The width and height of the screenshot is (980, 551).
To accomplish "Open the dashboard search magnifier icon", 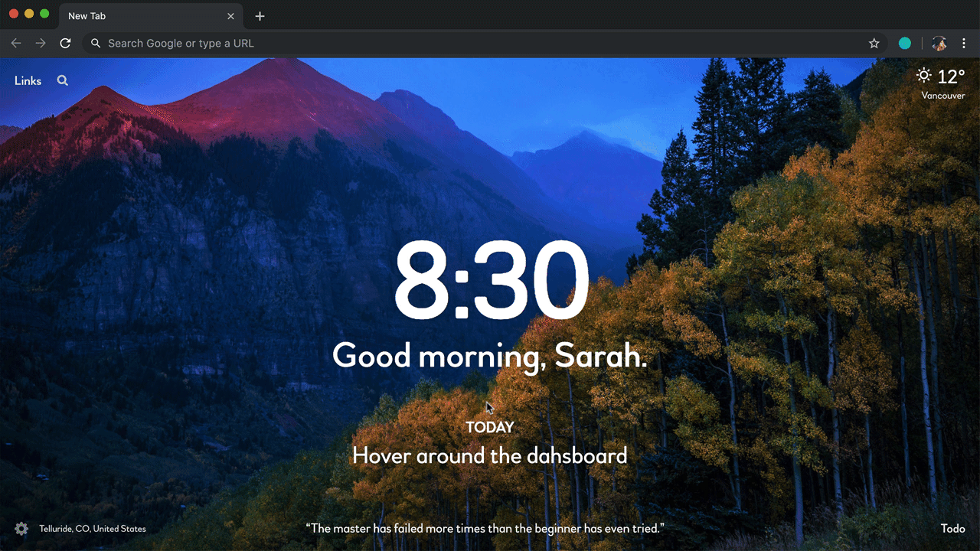I will (x=63, y=80).
